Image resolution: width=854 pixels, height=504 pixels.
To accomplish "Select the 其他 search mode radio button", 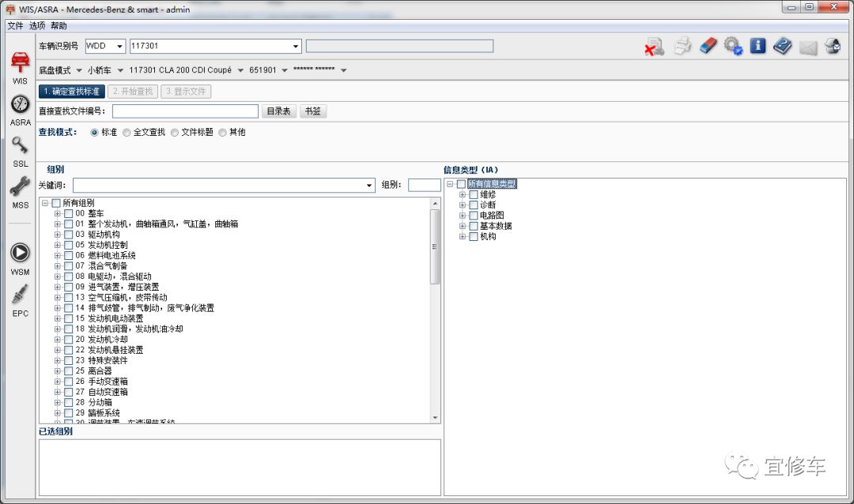I will tap(222, 132).
